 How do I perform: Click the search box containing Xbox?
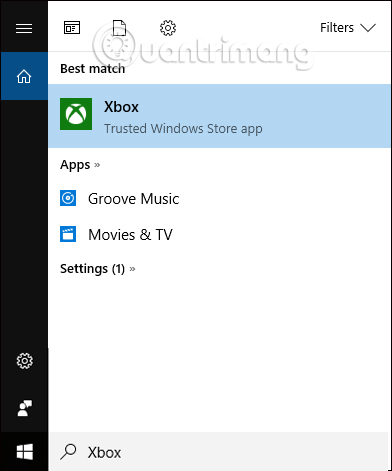tap(220, 452)
